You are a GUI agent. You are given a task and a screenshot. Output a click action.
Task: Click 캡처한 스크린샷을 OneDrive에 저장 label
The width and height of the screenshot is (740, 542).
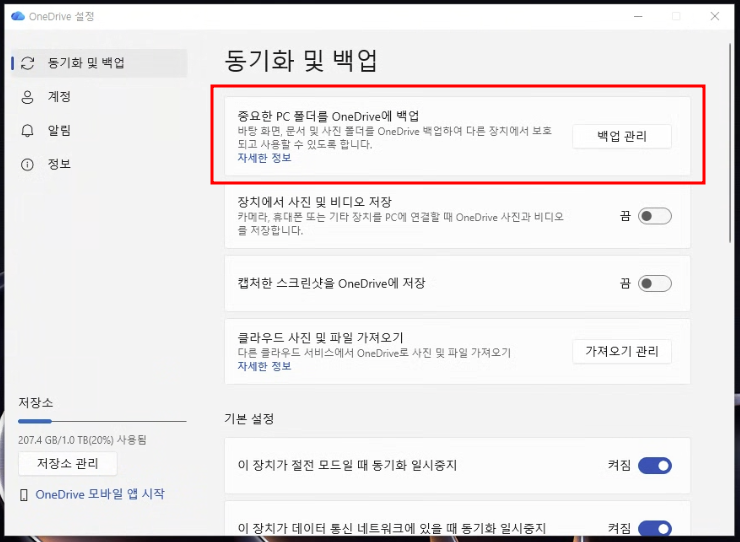click(331, 283)
